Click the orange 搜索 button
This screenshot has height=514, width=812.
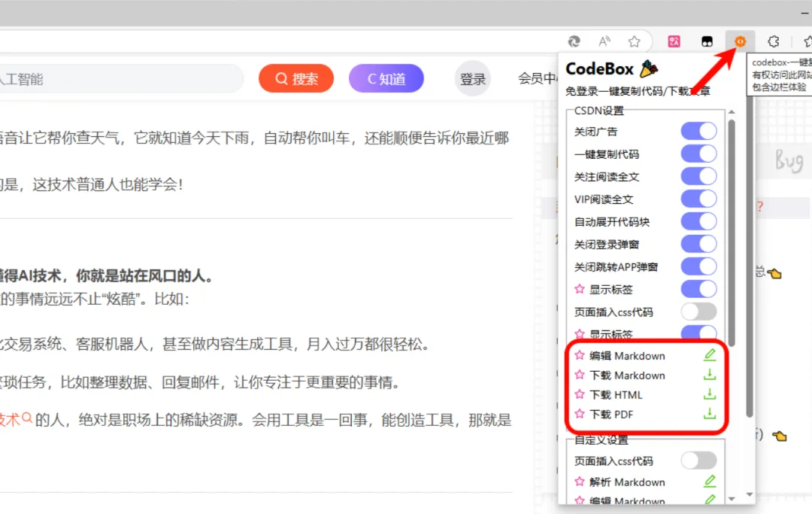pyautogui.click(x=296, y=78)
